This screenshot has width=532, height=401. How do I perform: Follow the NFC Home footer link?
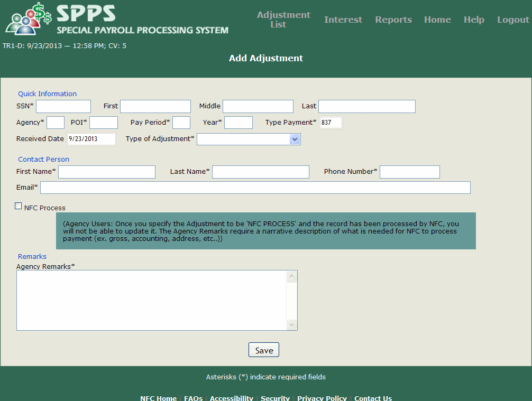[158, 398]
